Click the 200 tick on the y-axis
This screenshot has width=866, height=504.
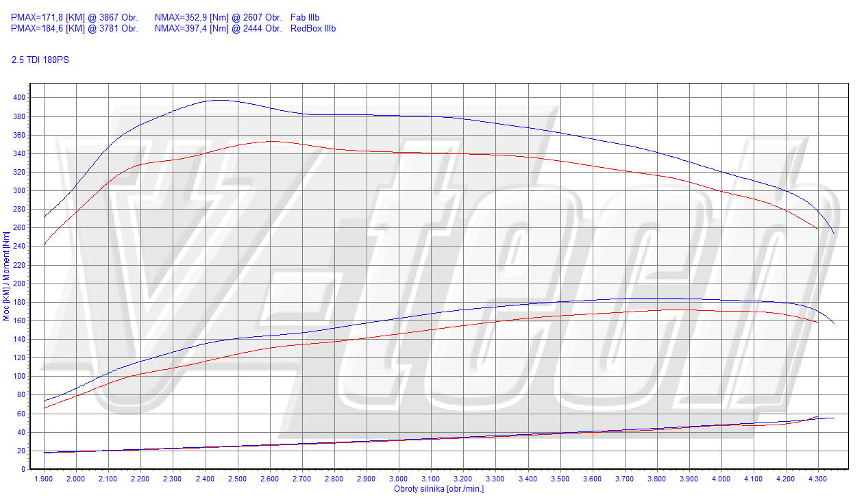click(x=19, y=283)
